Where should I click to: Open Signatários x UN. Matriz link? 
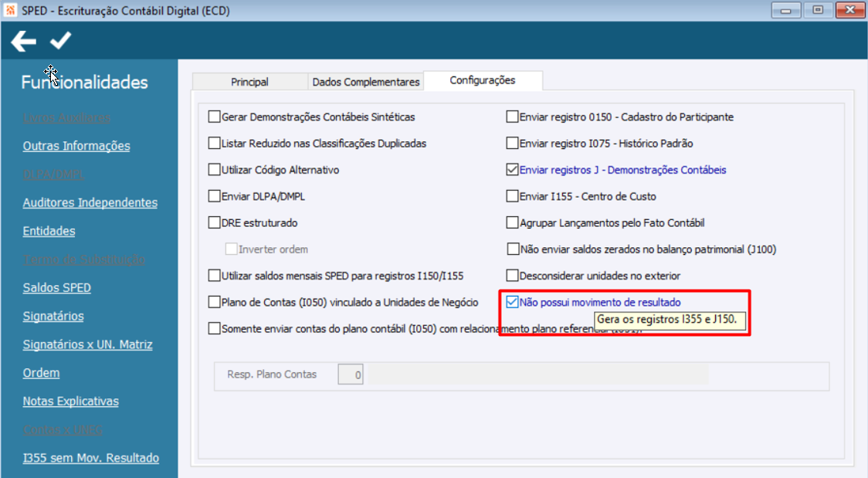[87, 344]
